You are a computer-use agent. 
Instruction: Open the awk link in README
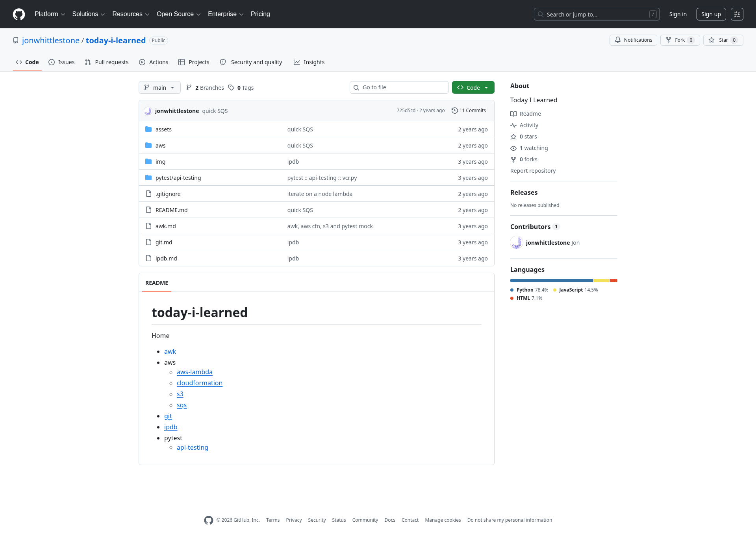pos(170,351)
